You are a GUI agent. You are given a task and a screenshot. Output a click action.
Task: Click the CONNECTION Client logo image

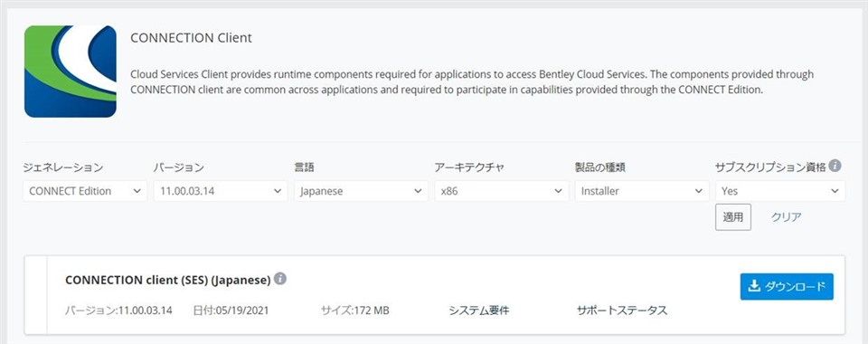click(x=71, y=72)
